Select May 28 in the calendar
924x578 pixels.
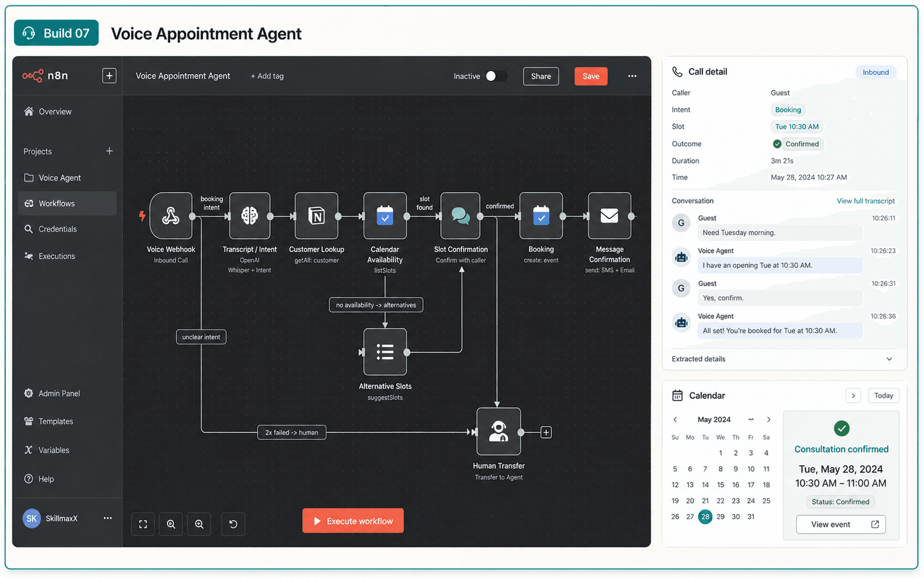(705, 517)
